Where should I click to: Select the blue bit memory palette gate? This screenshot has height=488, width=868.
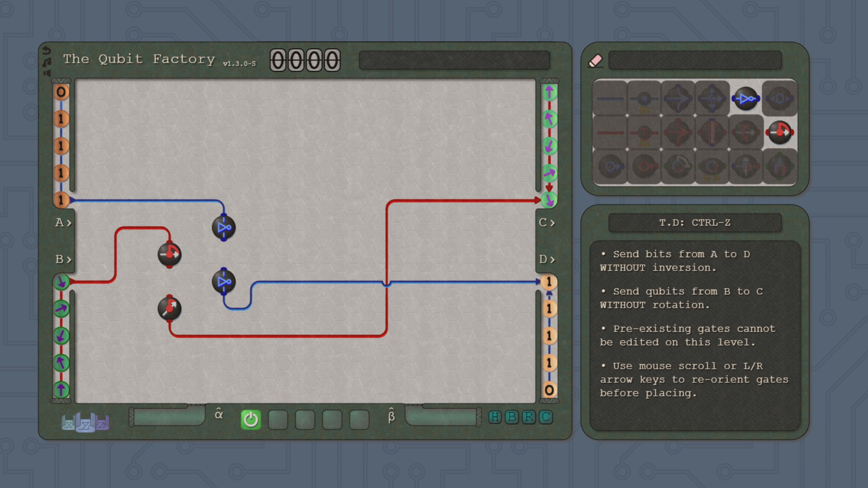(x=780, y=99)
